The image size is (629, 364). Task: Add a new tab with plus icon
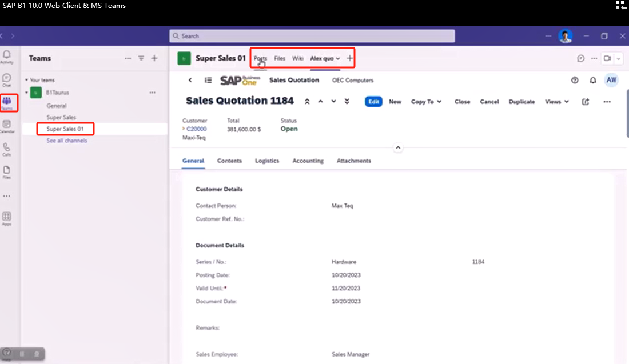coord(350,58)
